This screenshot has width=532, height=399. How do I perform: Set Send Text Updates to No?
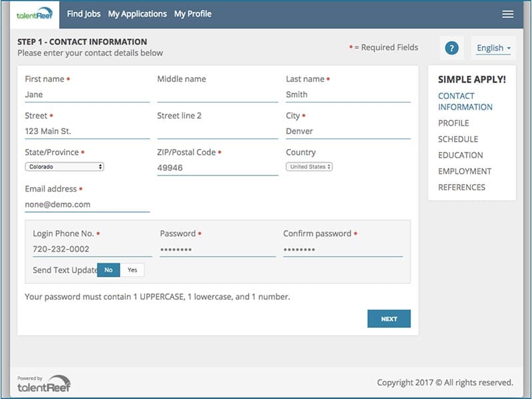(x=108, y=270)
